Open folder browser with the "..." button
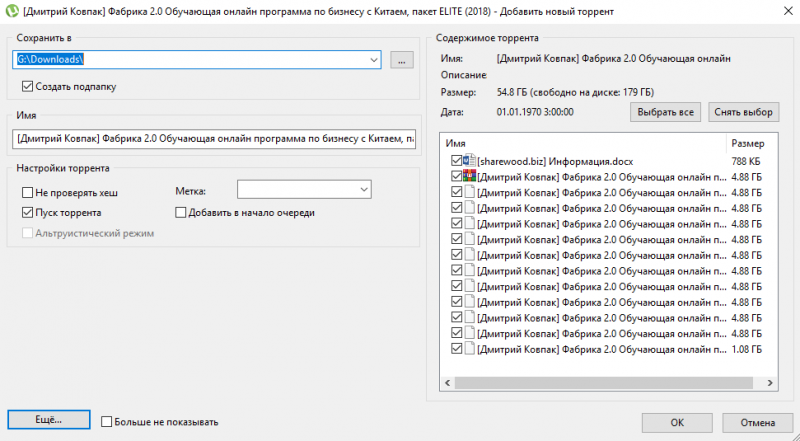Viewport: 800px width, 441px height. (401, 60)
